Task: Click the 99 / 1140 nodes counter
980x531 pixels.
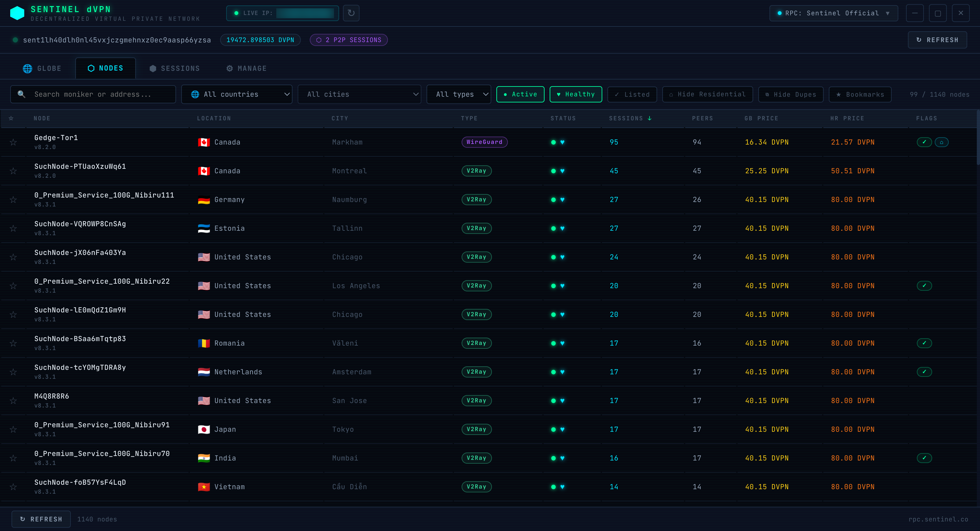Action: coord(939,94)
